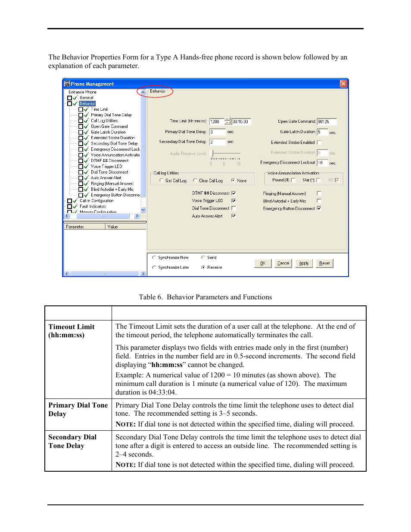Select DTMF ## Disconnect tree item

(x=110, y=161)
